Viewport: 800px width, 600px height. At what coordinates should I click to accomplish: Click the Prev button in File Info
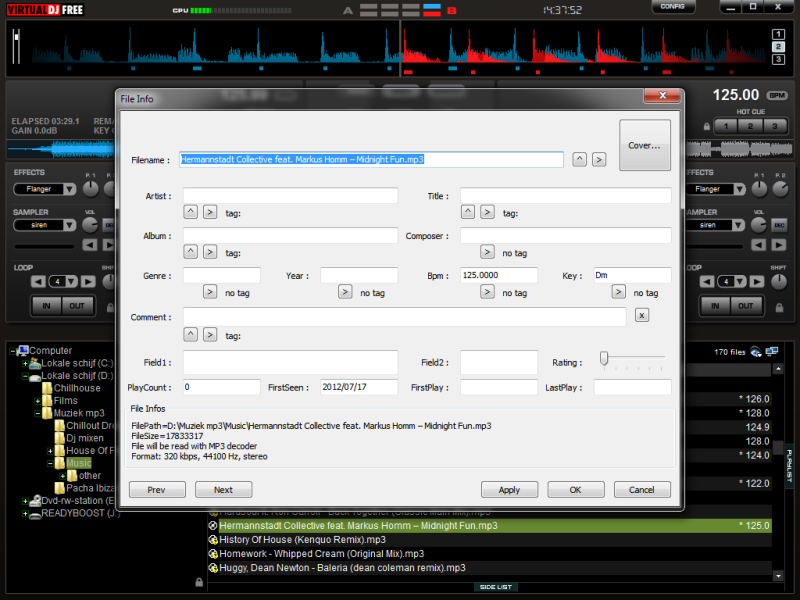tap(157, 490)
